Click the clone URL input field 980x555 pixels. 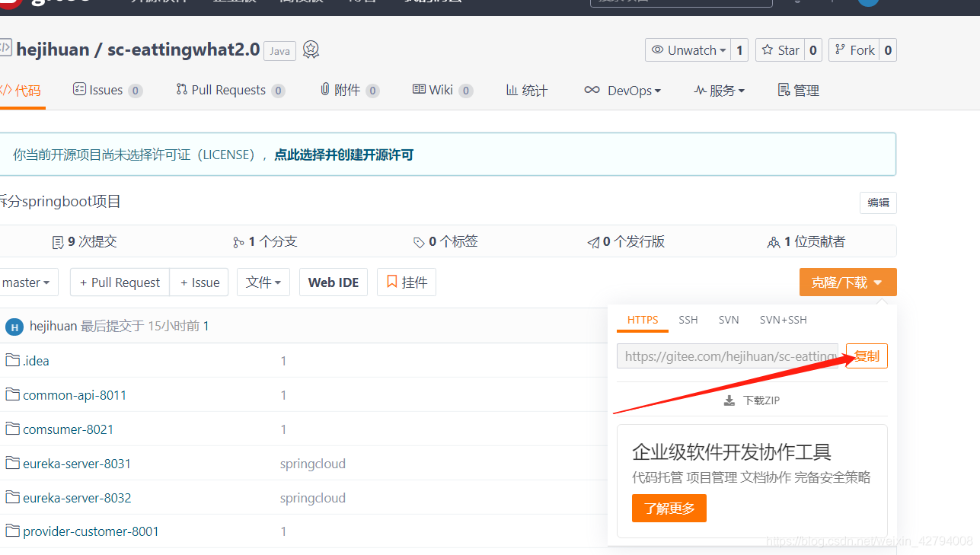click(727, 356)
